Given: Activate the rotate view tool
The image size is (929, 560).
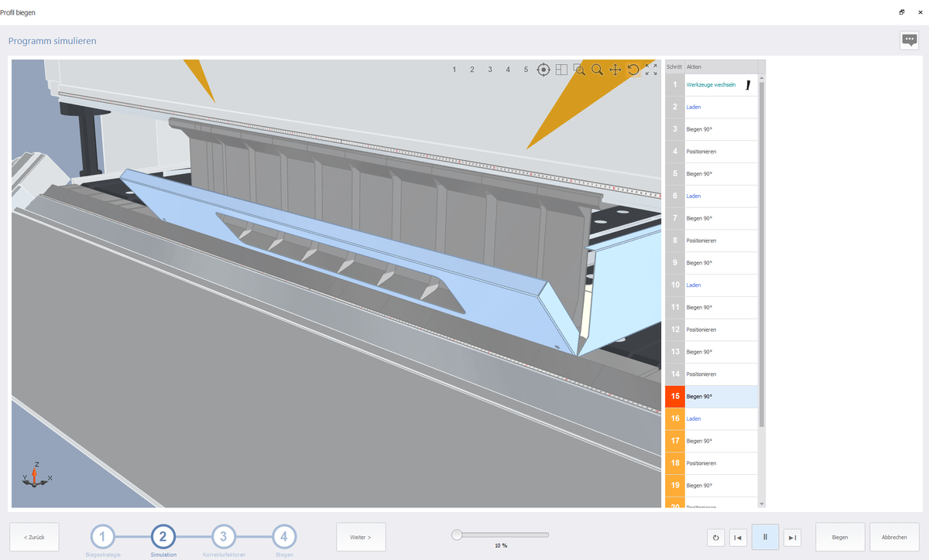Looking at the screenshot, I should pos(633,70).
